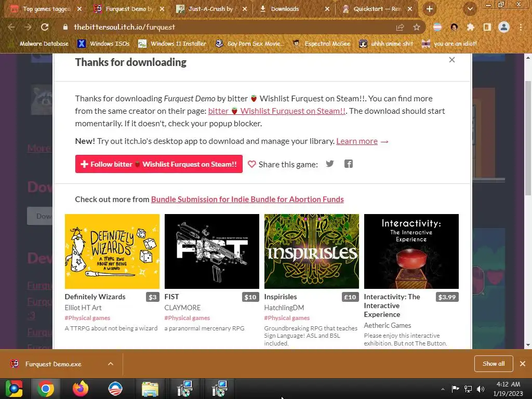Expand the tab search dropdown
532x399 pixels.
[470, 9]
